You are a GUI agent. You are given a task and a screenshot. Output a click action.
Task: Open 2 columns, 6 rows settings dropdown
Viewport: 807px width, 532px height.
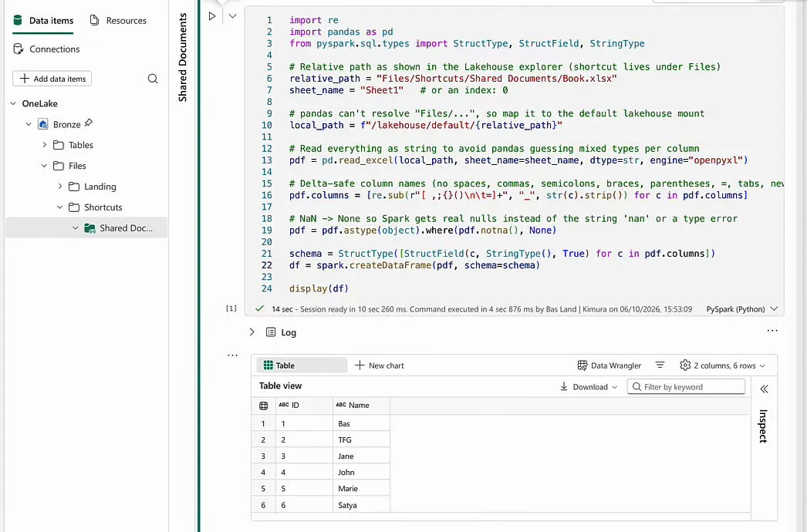[723, 365]
